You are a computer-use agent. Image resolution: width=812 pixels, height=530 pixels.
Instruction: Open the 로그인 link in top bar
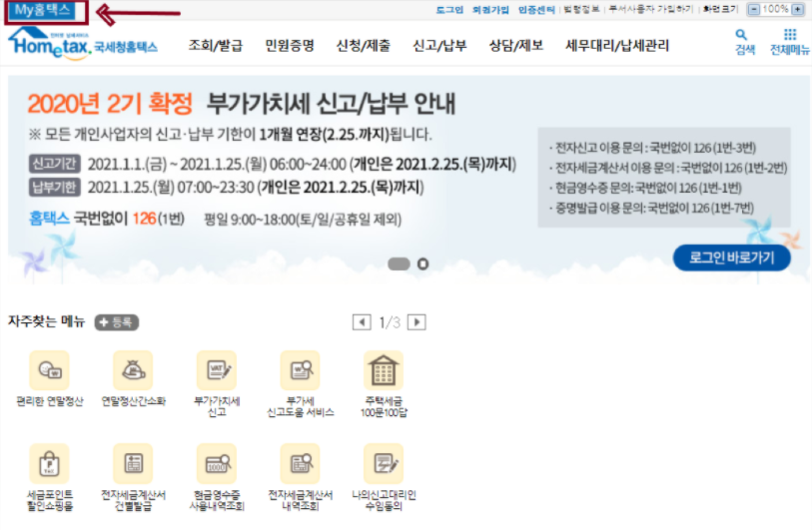[x=449, y=9]
